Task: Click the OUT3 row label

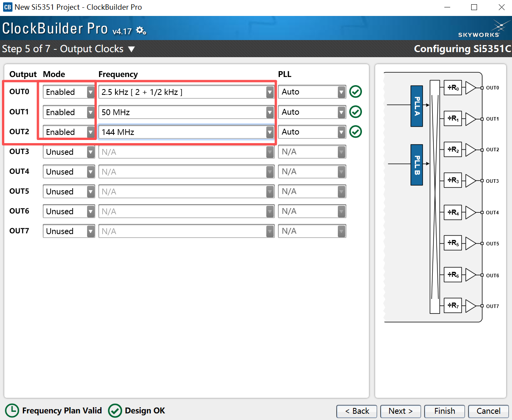Action: (x=19, y=152)
